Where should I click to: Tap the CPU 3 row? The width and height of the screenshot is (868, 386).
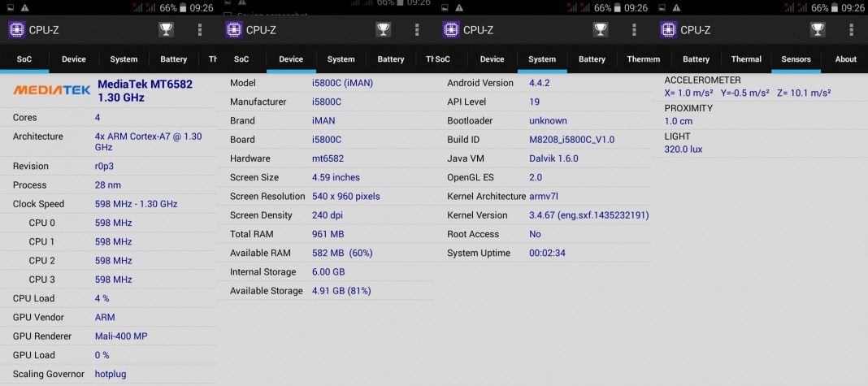click(109, 279)
